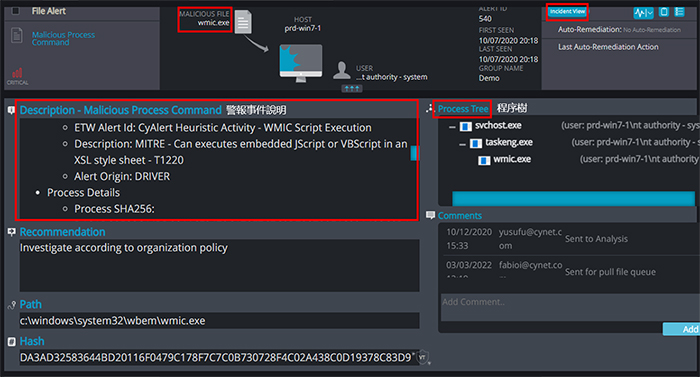Click the document icon beside Malicious Process Command
Image resolution: width=700 pixels, height=377 pixels.
click(17, 35)
